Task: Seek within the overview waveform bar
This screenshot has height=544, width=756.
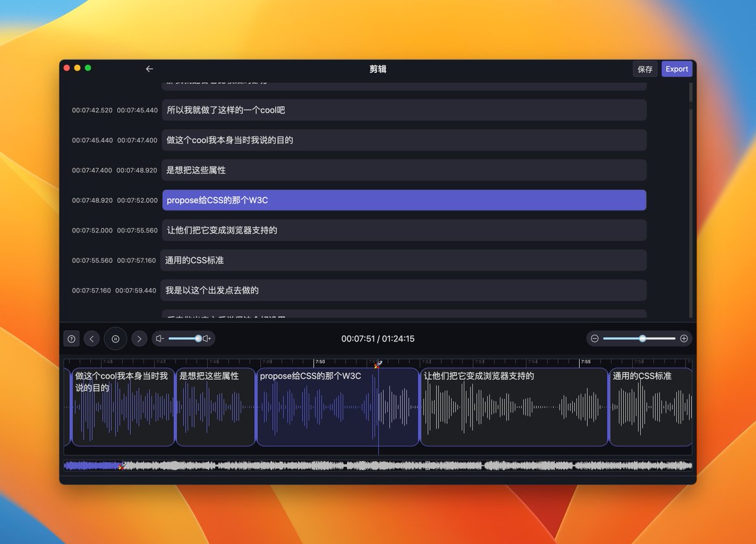Action: coord(378,466)
